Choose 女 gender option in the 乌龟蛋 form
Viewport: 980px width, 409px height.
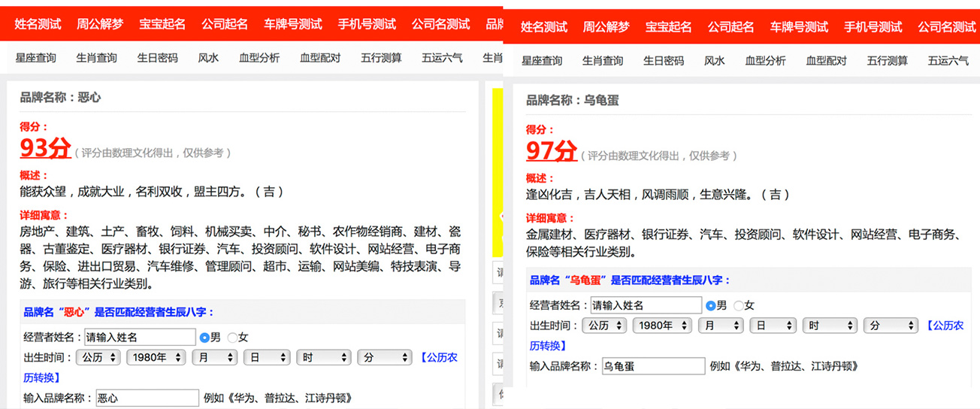click(739, 305)
